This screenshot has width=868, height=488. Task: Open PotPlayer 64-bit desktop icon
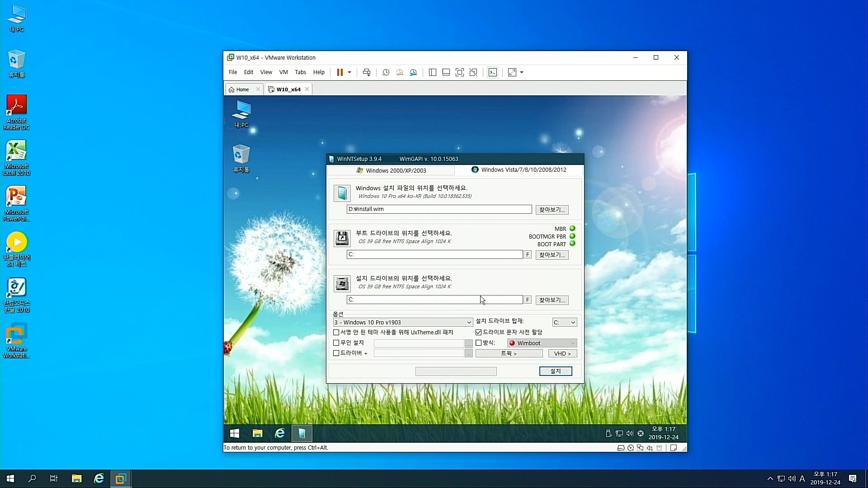tap(16, 249)
